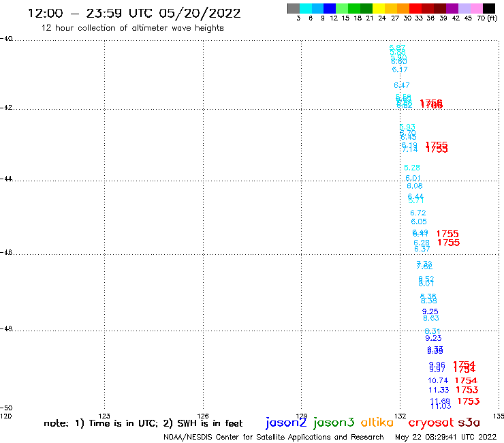This screenshot has height=443, width=504.
Task: Click the note about UTC time and SWH
Action: pyautogui.click(x=143, y=423)
